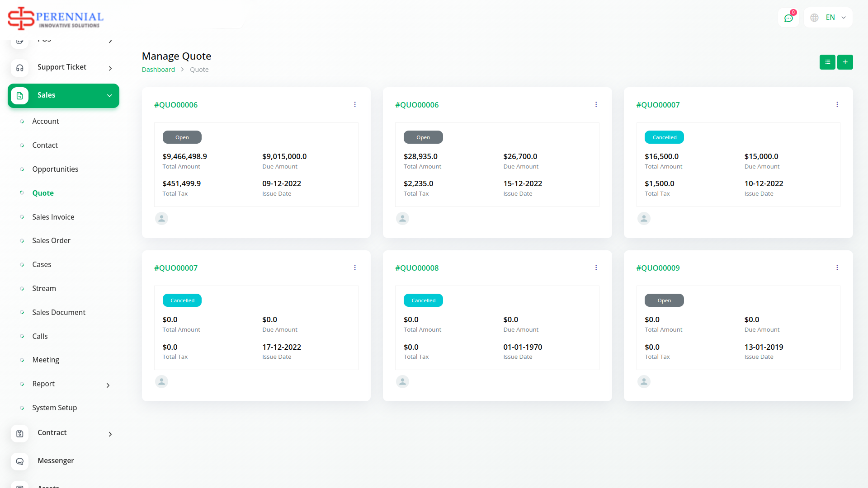Expand the Contract menu chevron
Image resolution: width=868 pixels, height=488 pixels.
[110, 434]
